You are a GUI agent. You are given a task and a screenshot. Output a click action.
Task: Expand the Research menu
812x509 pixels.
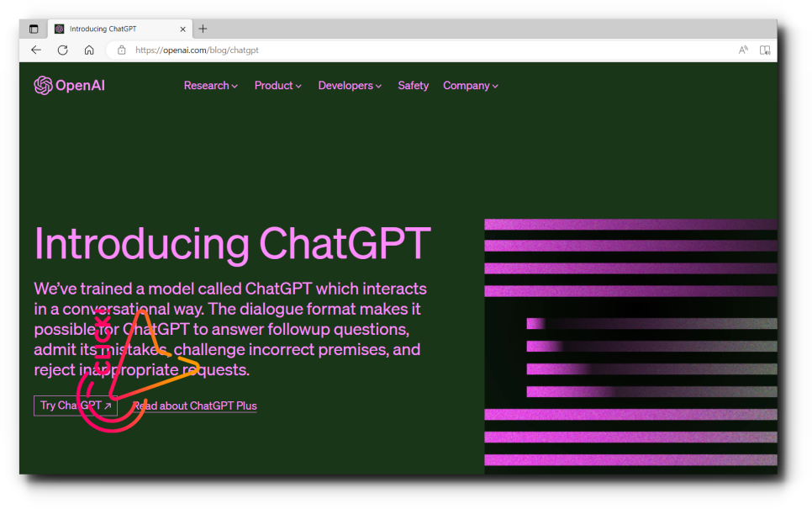click(211, 86)
